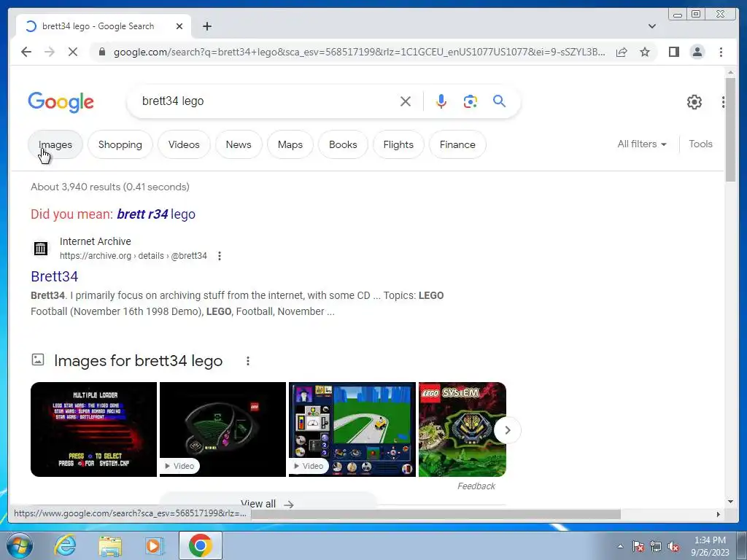The image size is (747, 560).
Task: Open network status tray icon
Action: [656, 546]
